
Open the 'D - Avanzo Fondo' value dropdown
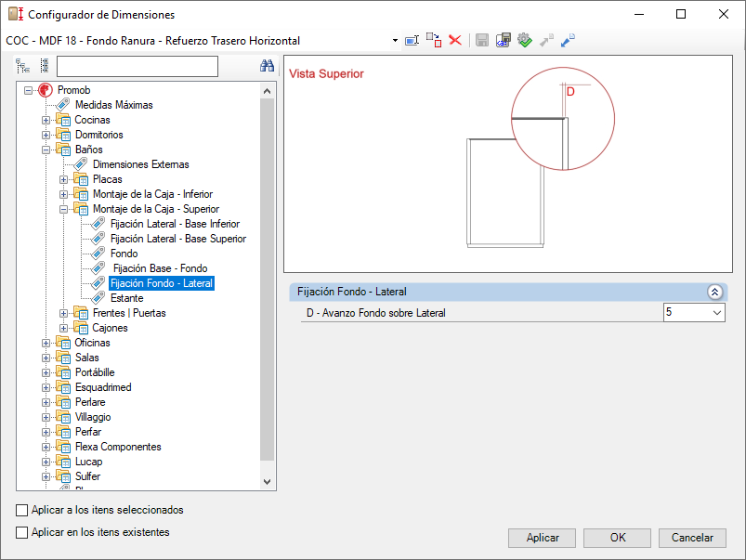pyautogui.click(x=717, y=313)
